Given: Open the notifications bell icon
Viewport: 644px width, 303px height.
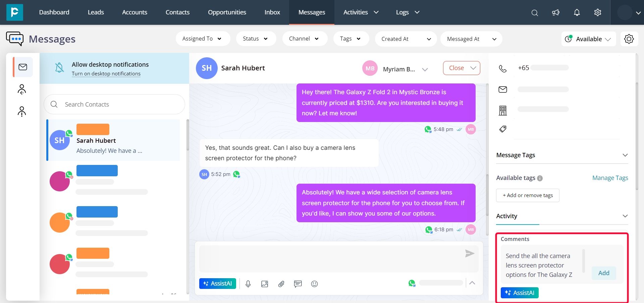Looking at the screenshot, I should pyautogui.click(x=577, y=13).
